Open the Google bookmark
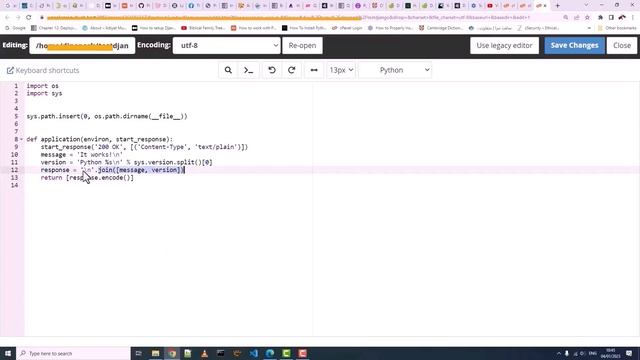Viewport: 640px width, 360px height. click(16, 28)
